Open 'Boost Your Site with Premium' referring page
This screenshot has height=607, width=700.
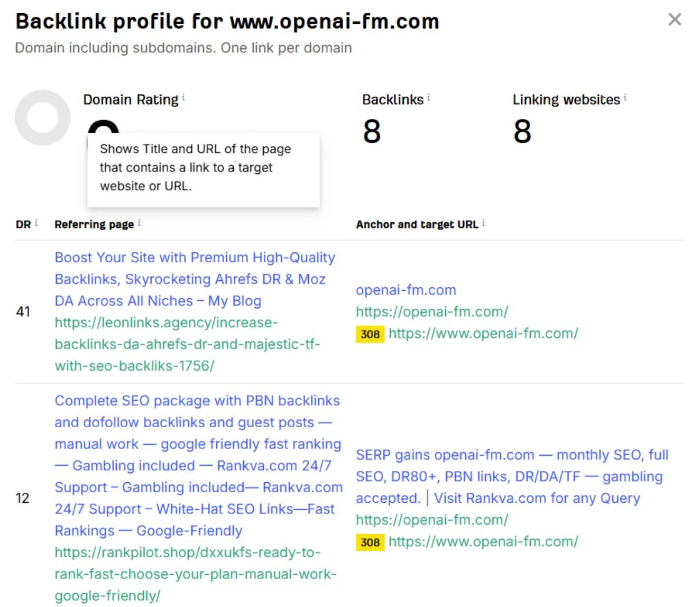click(195, 279)
